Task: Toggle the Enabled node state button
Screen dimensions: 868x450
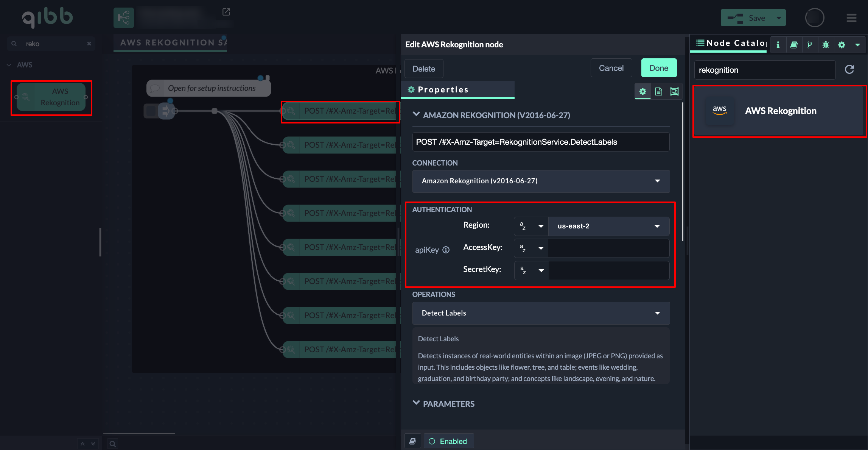Action: point(448,441)
